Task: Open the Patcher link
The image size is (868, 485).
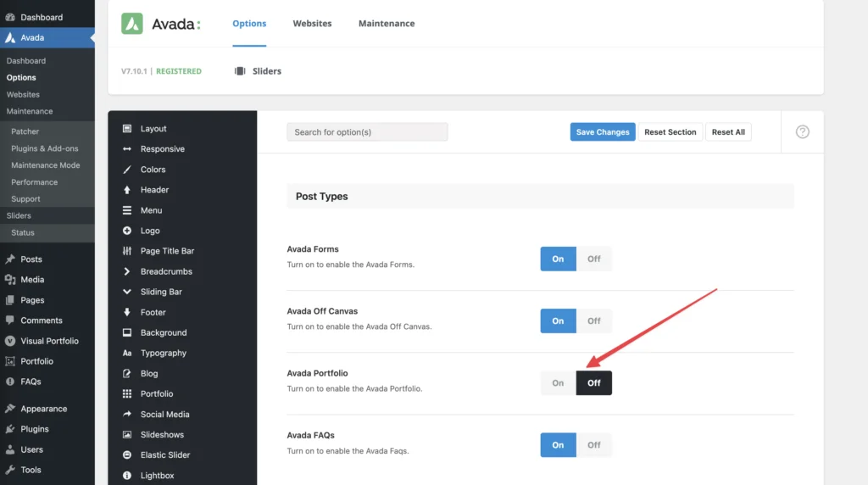Action: tap(25, 131)
